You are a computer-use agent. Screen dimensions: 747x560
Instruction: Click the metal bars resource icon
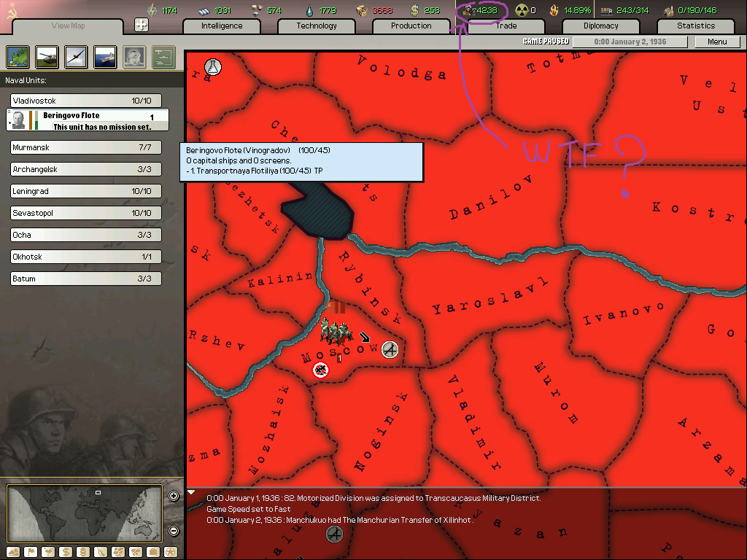tap(204, 10)
